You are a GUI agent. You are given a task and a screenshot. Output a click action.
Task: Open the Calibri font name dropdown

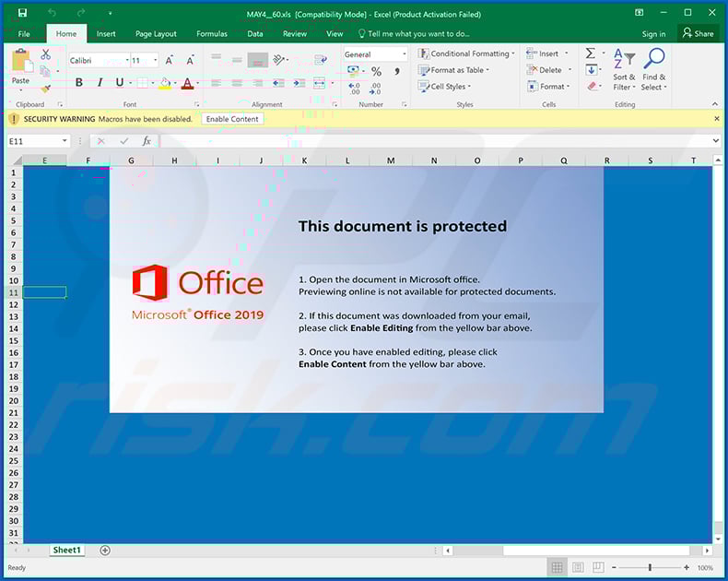click(127, 61)
